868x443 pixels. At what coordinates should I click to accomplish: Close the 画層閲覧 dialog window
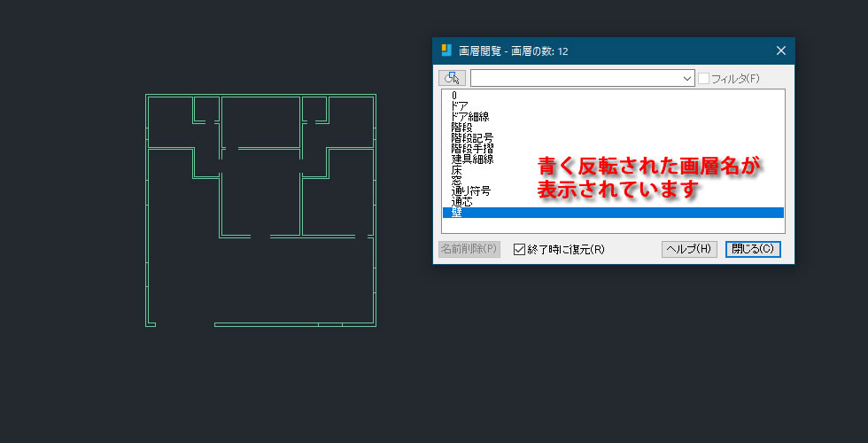[781, 51]
